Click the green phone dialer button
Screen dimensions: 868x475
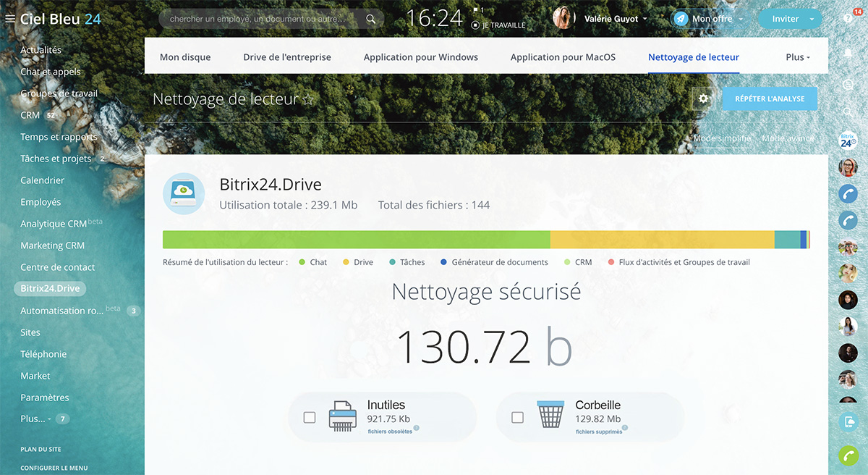[x=848, y=456]
